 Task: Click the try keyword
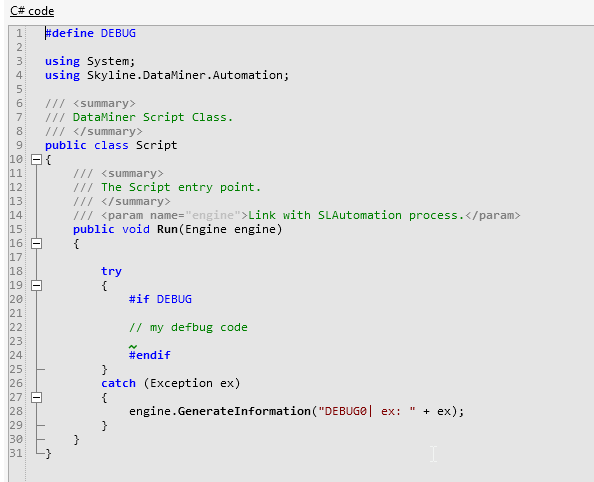coord(111,272)
